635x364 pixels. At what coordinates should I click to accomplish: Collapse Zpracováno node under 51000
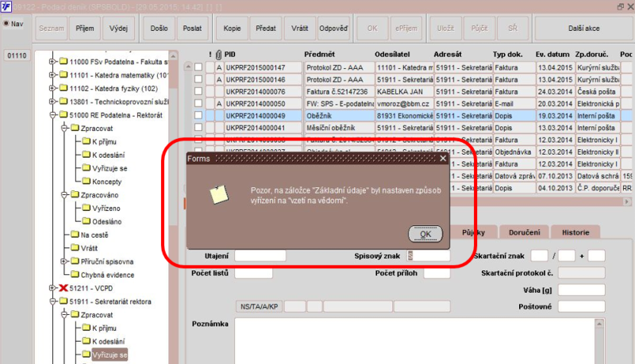63,195
